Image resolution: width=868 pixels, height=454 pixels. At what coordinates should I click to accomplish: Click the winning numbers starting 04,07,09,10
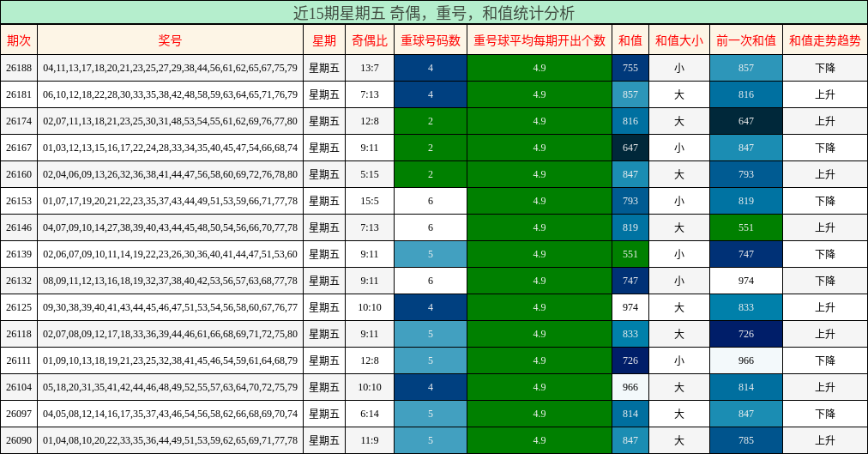coord(170,227)
